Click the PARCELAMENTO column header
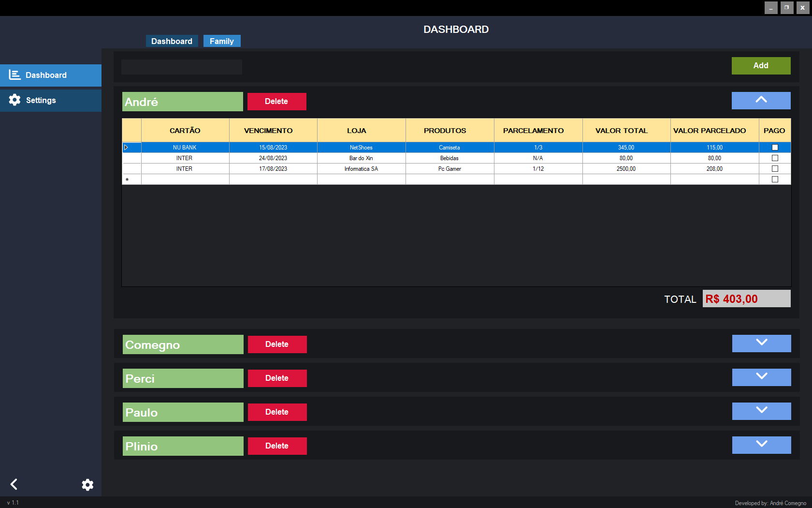 coord(538,131)
